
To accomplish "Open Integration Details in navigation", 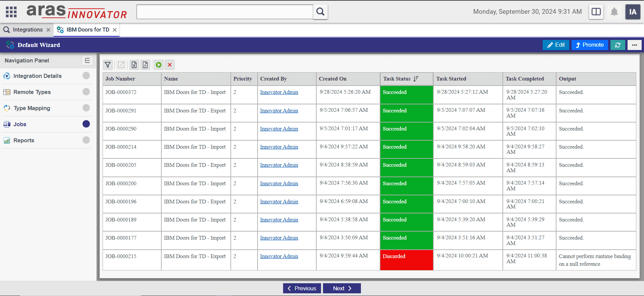I will pos(37,76).
